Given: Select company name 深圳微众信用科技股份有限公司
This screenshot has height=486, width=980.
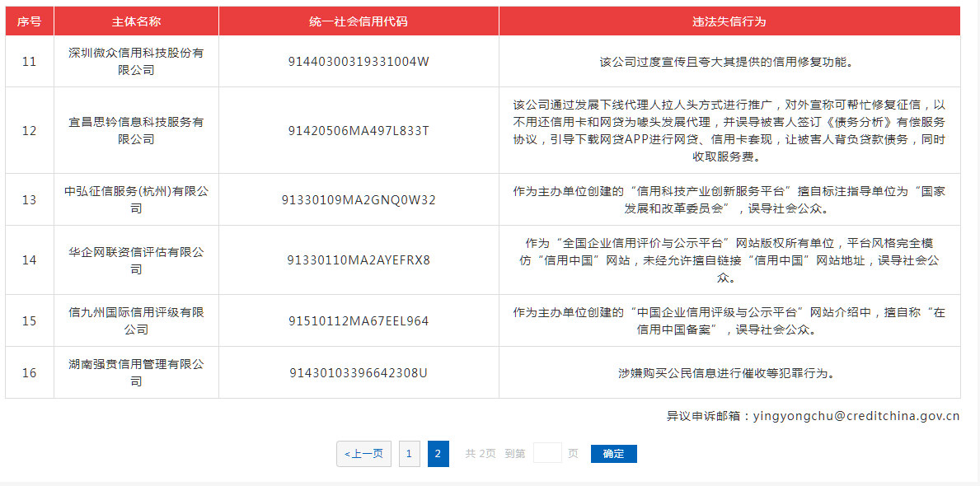Looking at the screenshot, I should pos(136,62).
